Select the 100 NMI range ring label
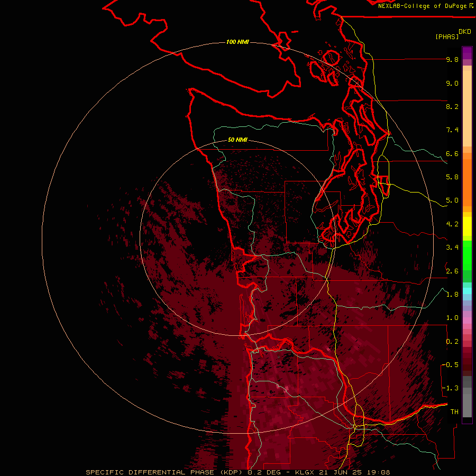Viewport: 476px width, 476px height. [237, 42]
